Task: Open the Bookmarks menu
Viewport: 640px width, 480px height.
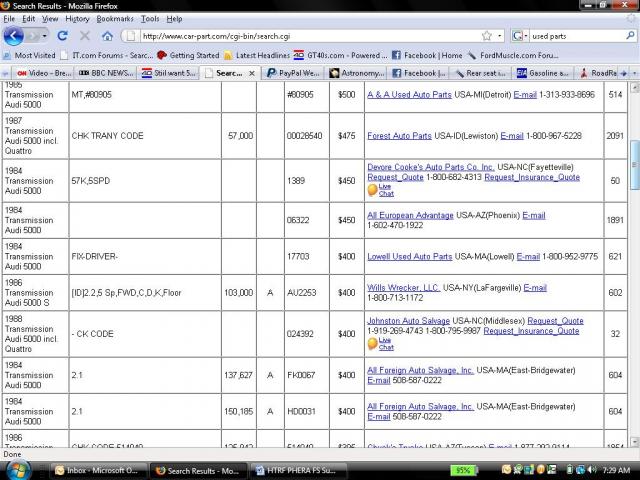Action: pyautogui.click(x=115, y=19)
